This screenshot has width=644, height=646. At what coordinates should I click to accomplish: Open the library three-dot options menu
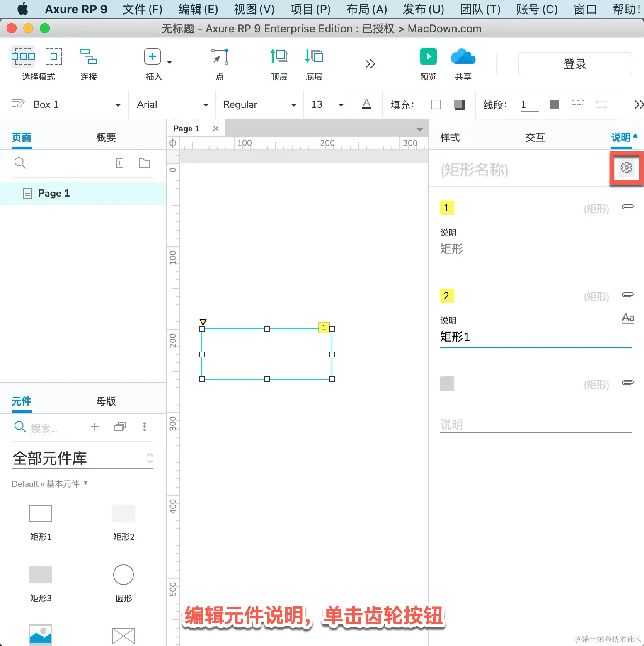click(x=145, y=427)
